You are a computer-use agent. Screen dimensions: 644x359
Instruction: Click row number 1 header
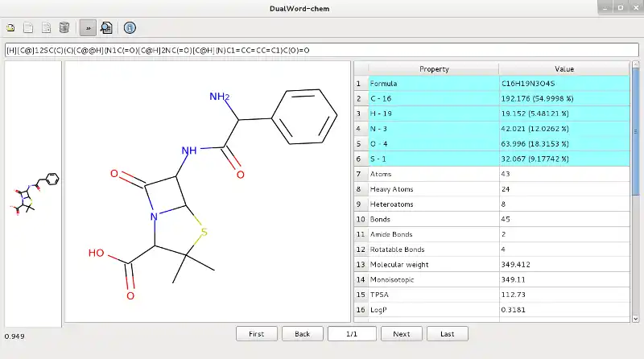pos(361,84)
